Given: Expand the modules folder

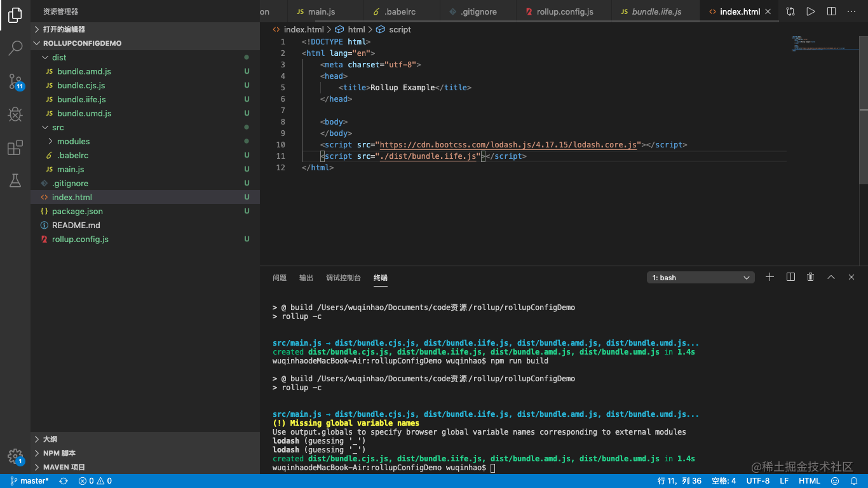Looking at the screenshot, I should click(145, 141).
